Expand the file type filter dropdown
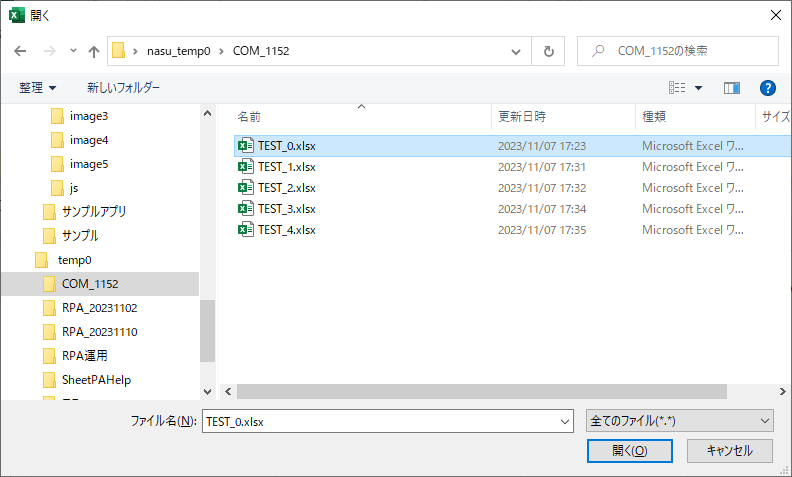 click(x=678, y=422)
